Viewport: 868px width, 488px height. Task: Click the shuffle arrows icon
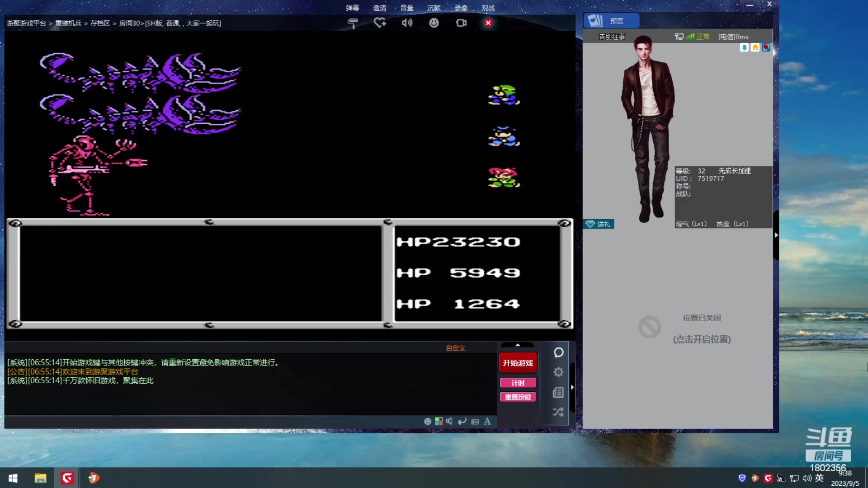coord(558,412)
